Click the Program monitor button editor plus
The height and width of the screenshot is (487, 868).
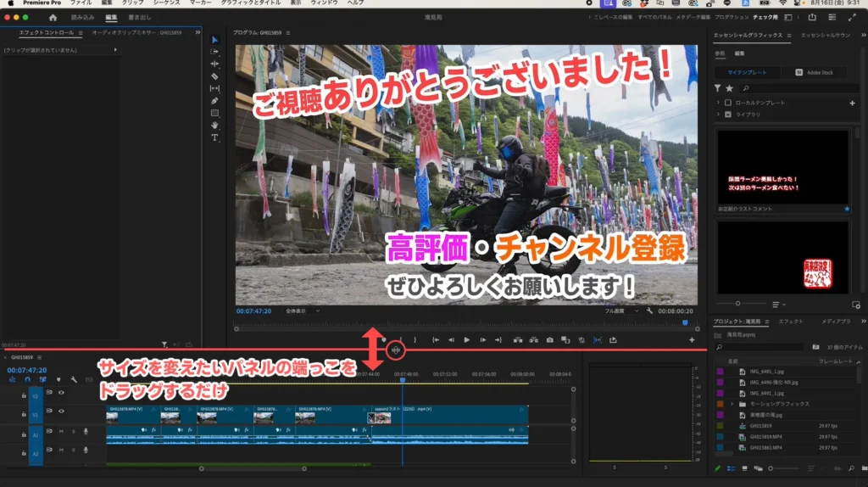pos(692,340)
